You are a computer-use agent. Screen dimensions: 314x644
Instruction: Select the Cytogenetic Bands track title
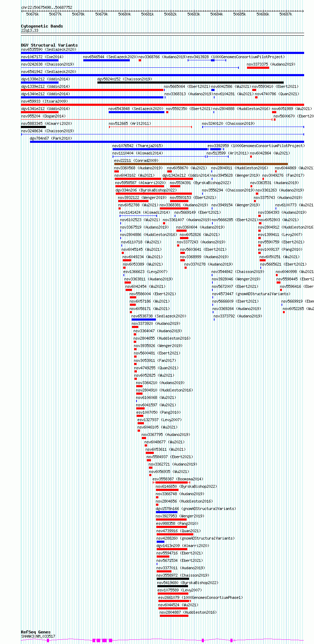click(42, 26)
